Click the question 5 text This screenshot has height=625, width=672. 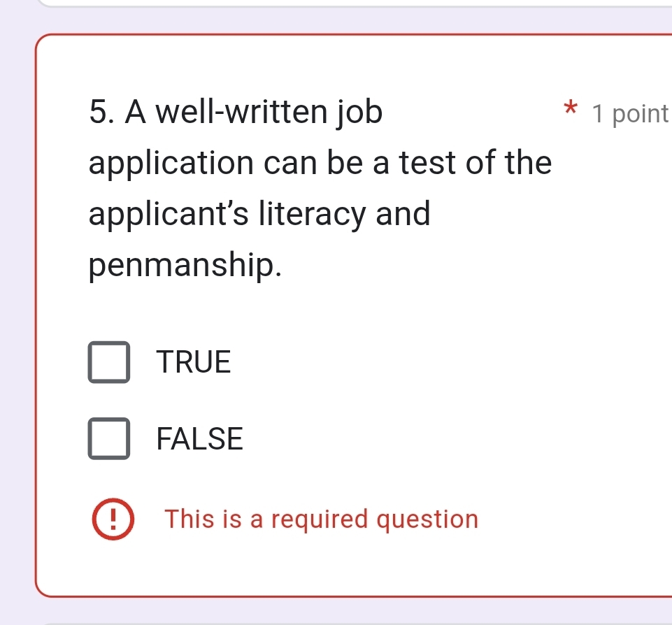coord(280,189)
